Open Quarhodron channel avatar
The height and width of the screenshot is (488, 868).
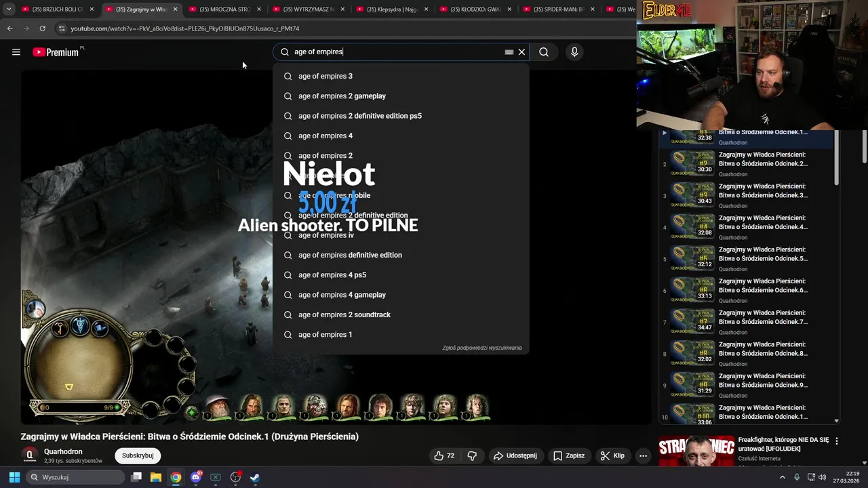point(29,455)
